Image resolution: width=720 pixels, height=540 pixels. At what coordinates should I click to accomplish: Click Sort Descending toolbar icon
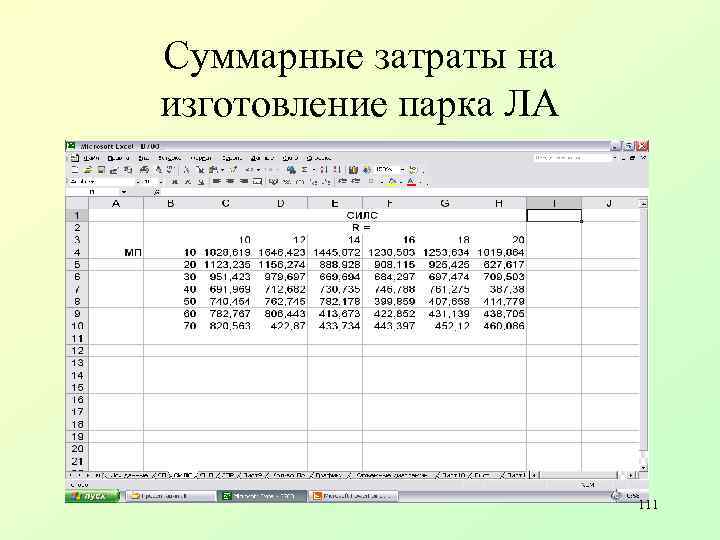[336, 169]
